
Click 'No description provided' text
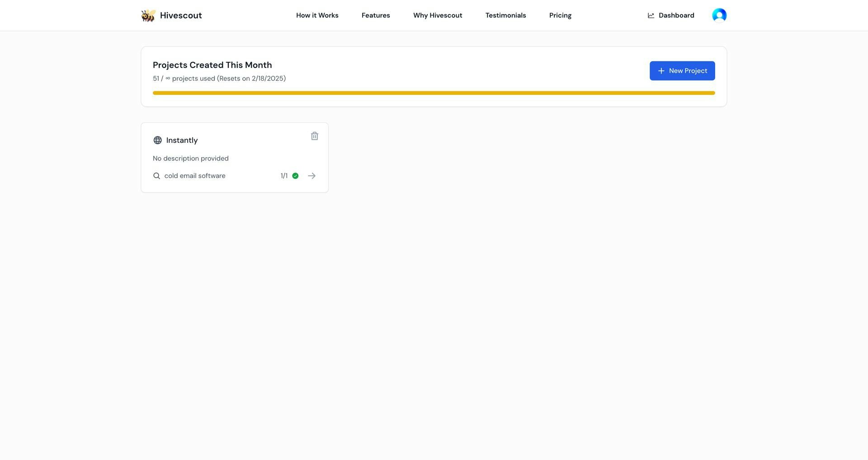point(191,158)
